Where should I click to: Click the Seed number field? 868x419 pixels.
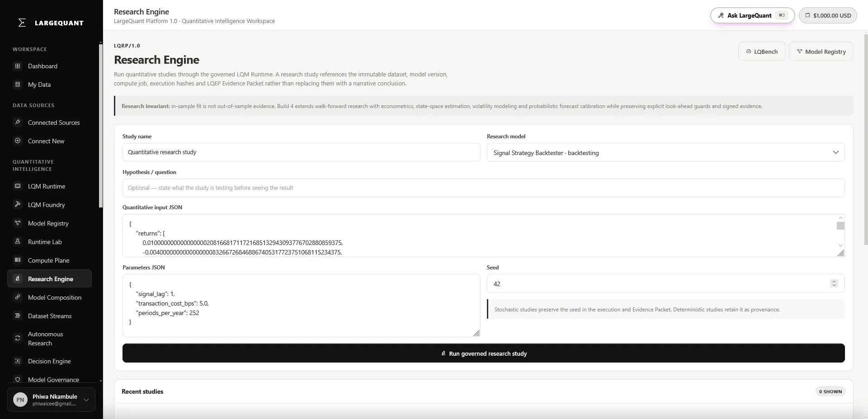(x=665, y=284)
